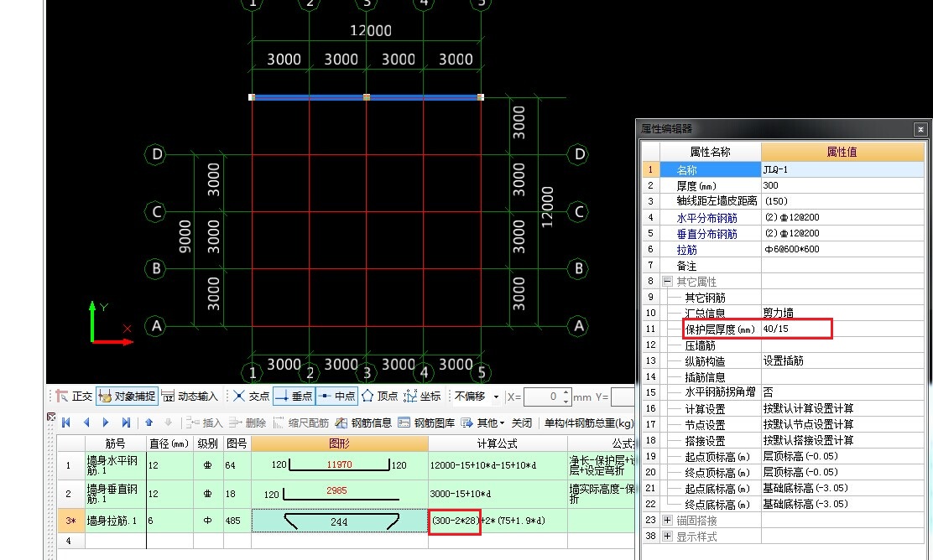
Task: Select 汇总信息 value 剪力墙
Action: [842, 313]
